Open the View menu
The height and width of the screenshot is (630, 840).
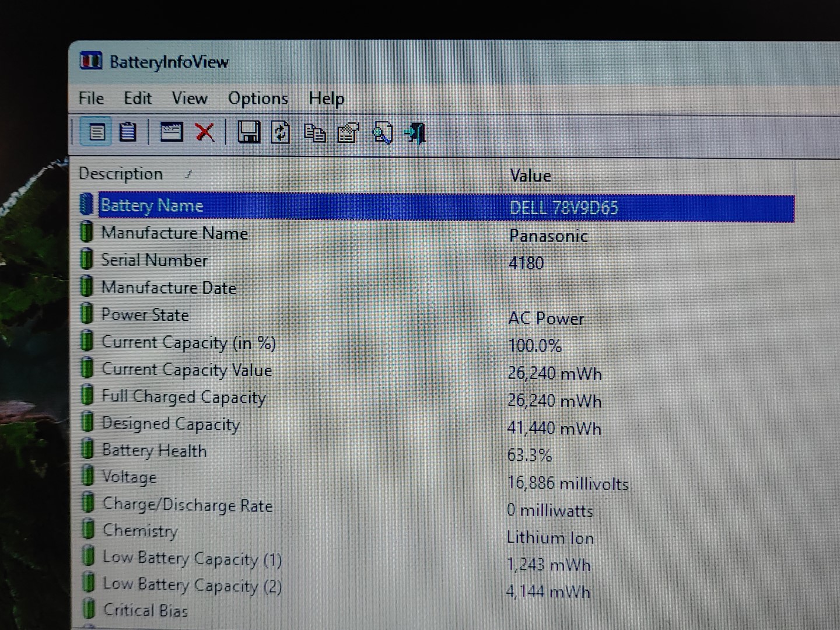click(x=189, y=98)
